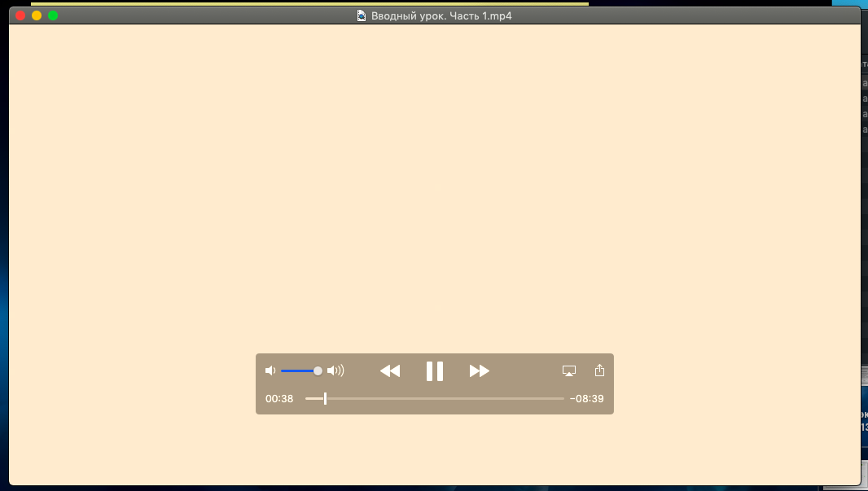Click the elapsed time 00:38 label
The image size is (868, 491).
pyautogui.click(x=279, y=399)
